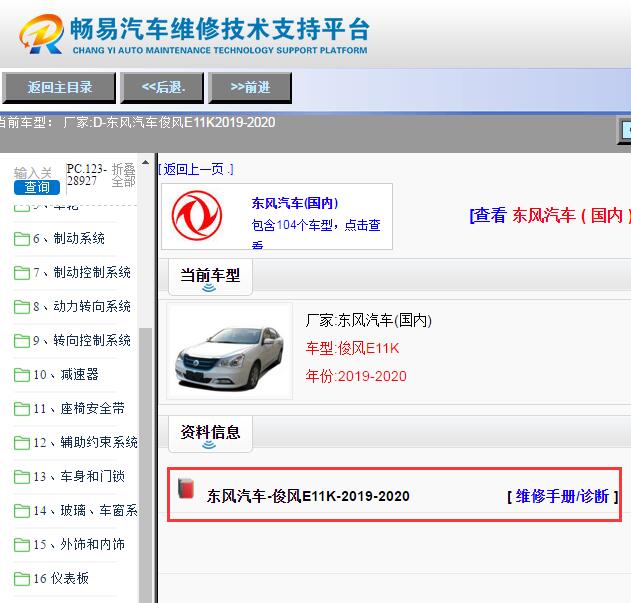Expand tree item 8、动力转向系统

point(82,306)
